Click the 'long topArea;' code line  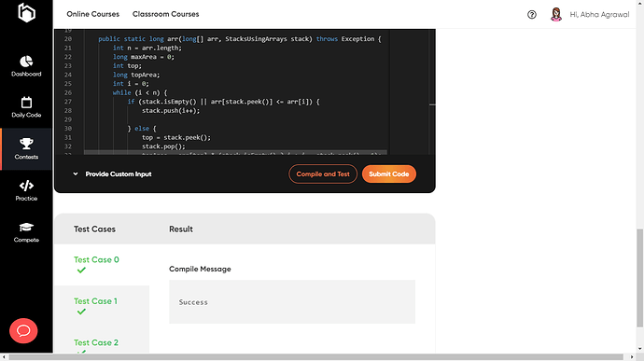(x=136, y=75)
